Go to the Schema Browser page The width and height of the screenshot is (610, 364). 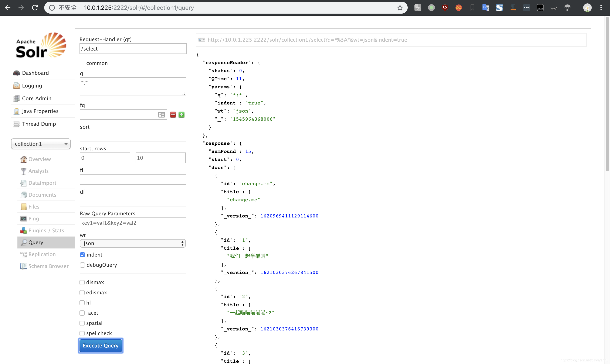[x=48, y=266]
